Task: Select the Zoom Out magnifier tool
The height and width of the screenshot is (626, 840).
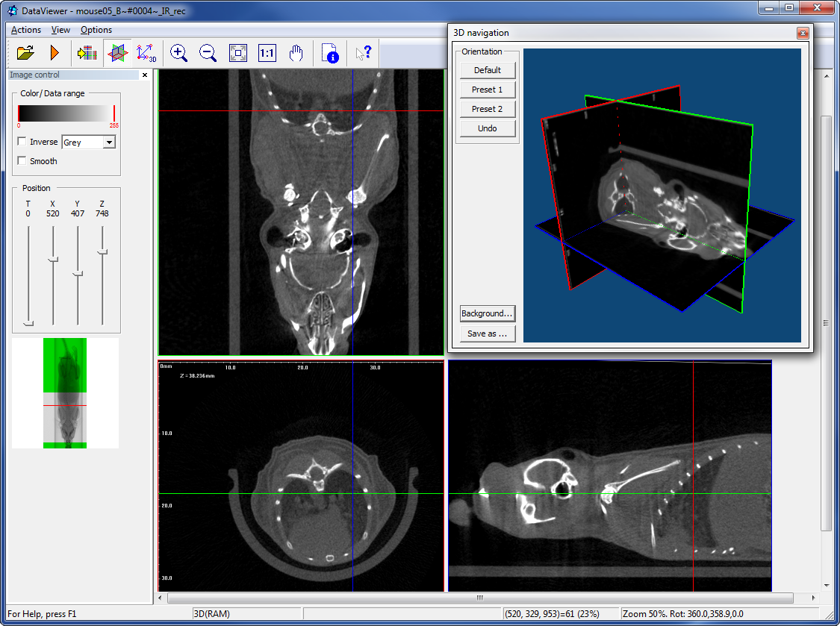Action: click(208, 52)
